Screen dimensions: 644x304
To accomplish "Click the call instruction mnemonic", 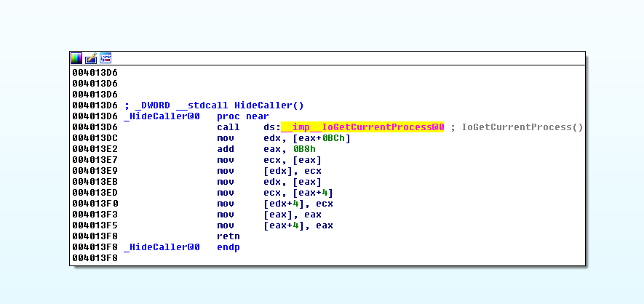I will pyautogui.click(x=228, y=127).
